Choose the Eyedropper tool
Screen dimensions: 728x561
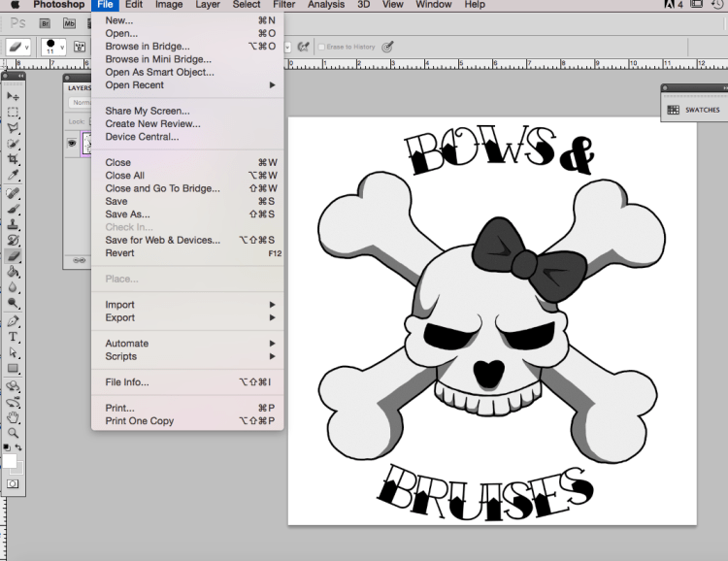click(13, 176)
